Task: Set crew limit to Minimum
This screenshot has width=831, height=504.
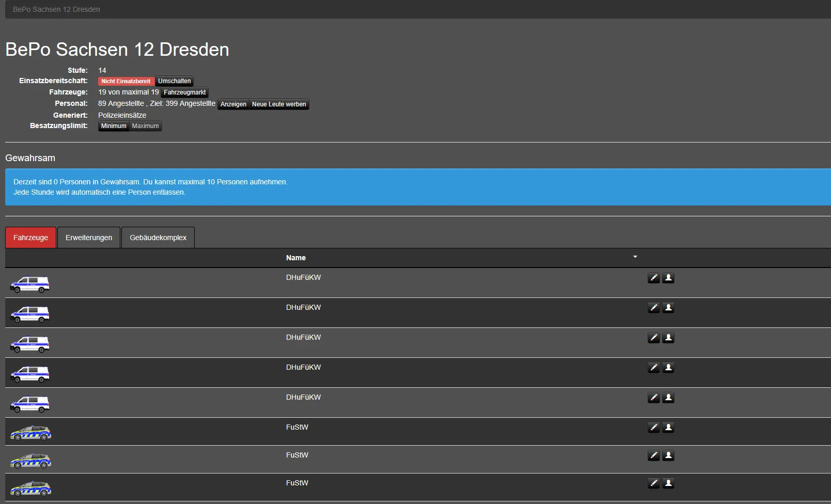Action: coord(114,126)
